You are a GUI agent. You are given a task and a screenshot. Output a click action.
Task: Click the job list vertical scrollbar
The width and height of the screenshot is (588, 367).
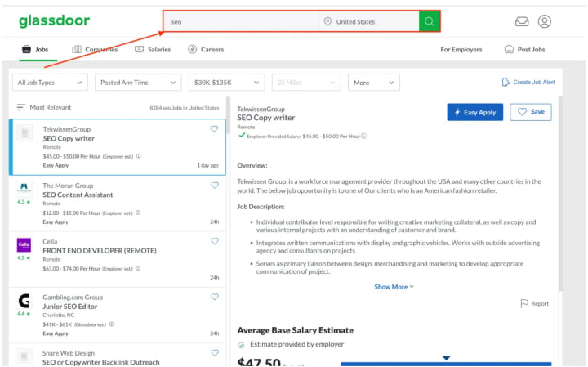pyautogui.click(x=228, y=116)
